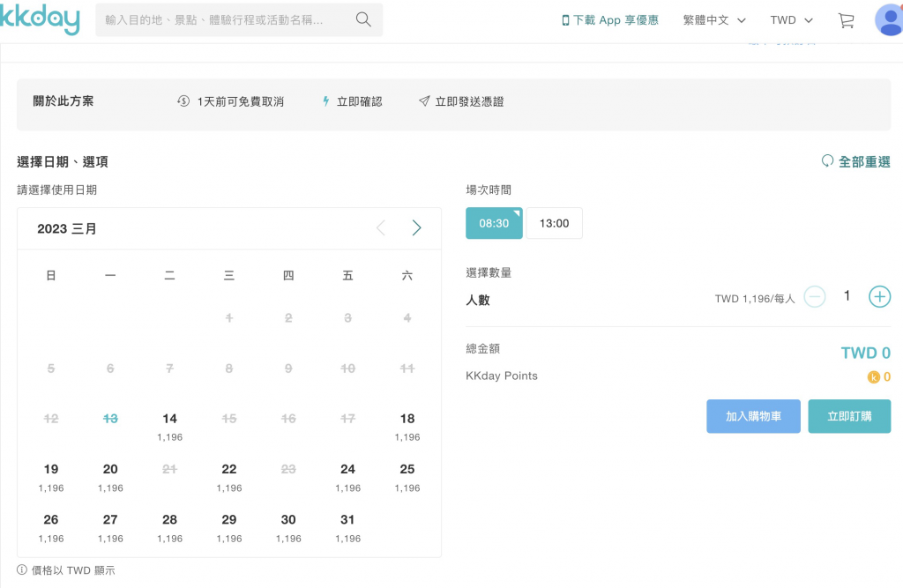Screen dimensions: 903x588
Task: Select the 29th on the calendar
Action: pos(229,528)
